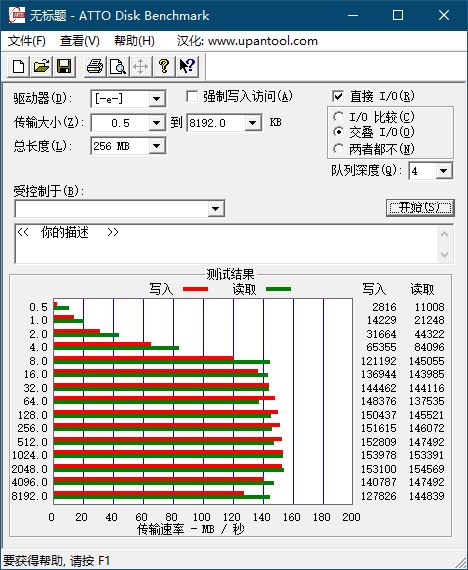Open the 总长度 dropdown showing 256 MB
The image size is (468, 570).
pyautogui.click(x=157, y=146)
